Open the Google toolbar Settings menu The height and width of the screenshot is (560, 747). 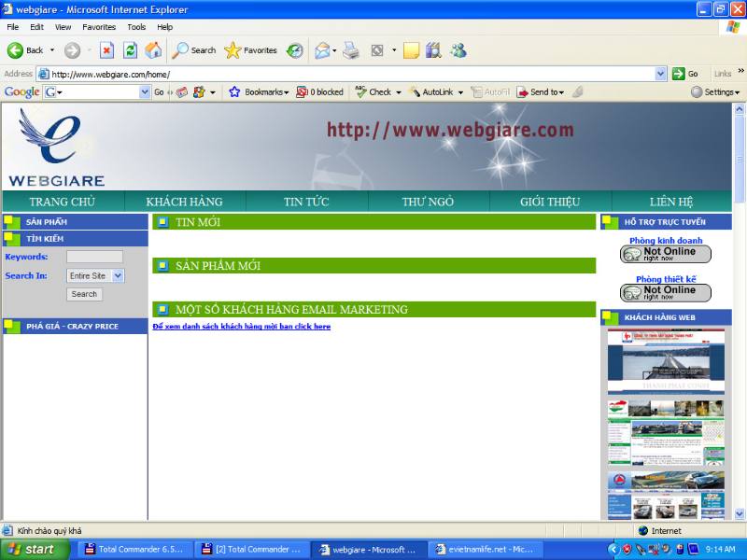click(715, 92)
